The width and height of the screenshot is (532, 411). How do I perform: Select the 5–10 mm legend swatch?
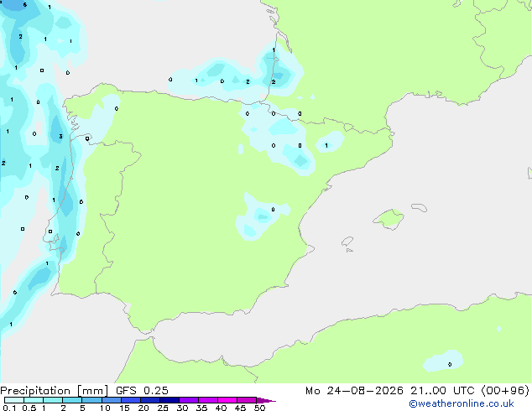pos(92,400)
